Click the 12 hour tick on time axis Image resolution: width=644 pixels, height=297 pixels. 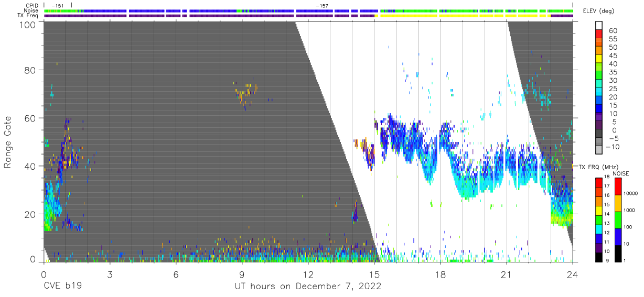pyautogui.click(x=308, y=274)
